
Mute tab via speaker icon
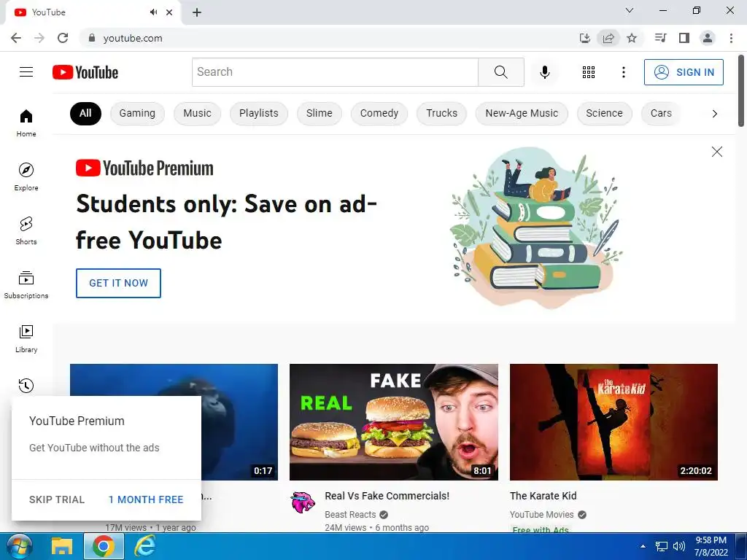coord(153,12)
